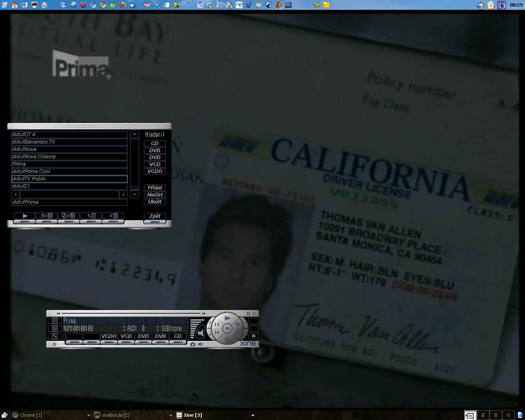Scan DVB channels in playlist editor
Viewport: 525px width, 420px height.
[155, 150]
